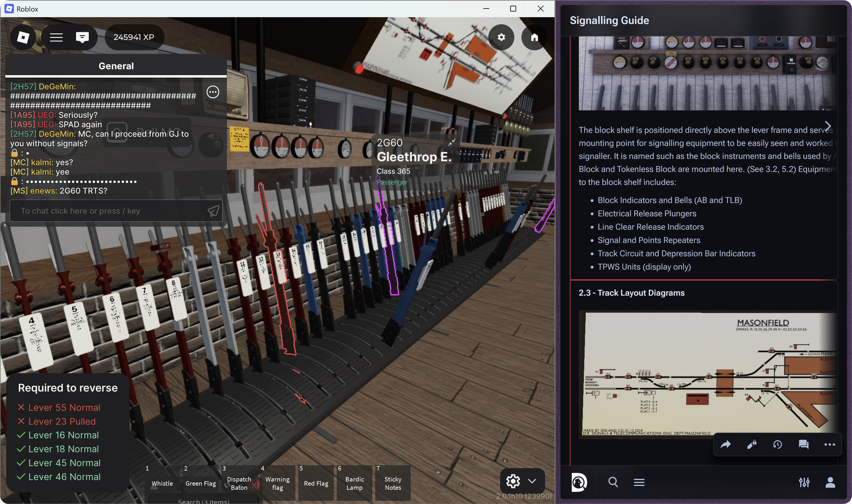Go to next image in guide

point(828,126)
